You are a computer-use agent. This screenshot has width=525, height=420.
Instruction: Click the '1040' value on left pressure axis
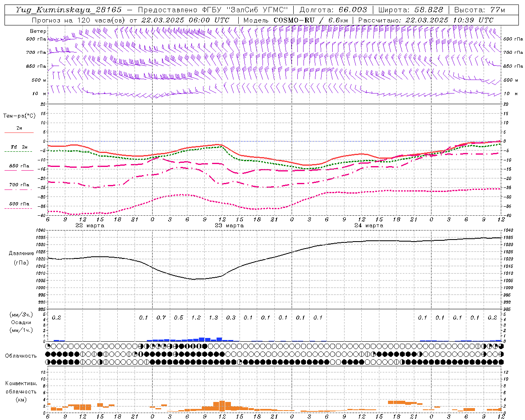pos(40,231)
